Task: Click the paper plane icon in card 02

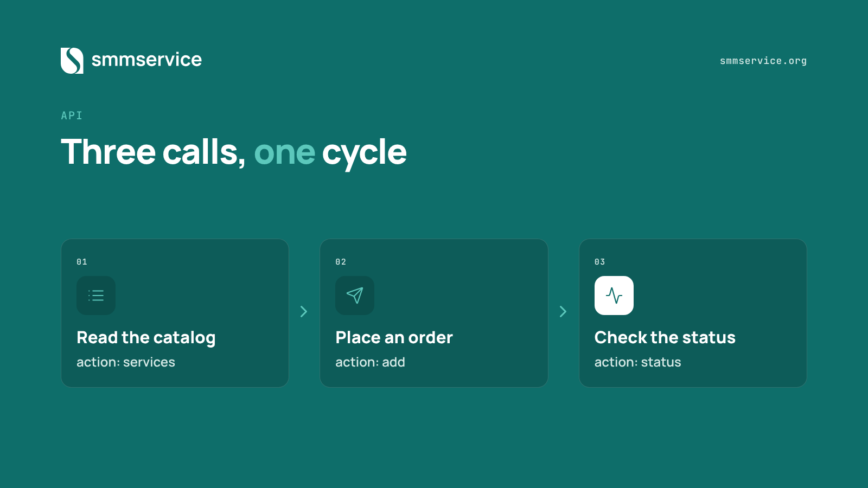Action: 355,296
